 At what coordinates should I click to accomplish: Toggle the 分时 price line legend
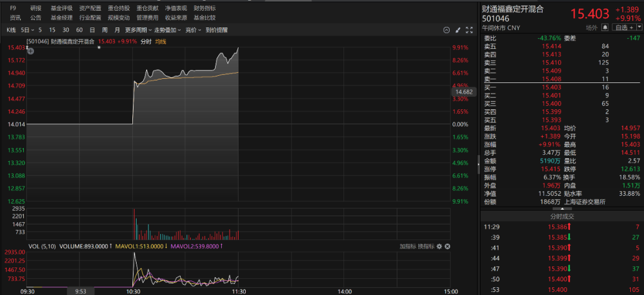146,42
